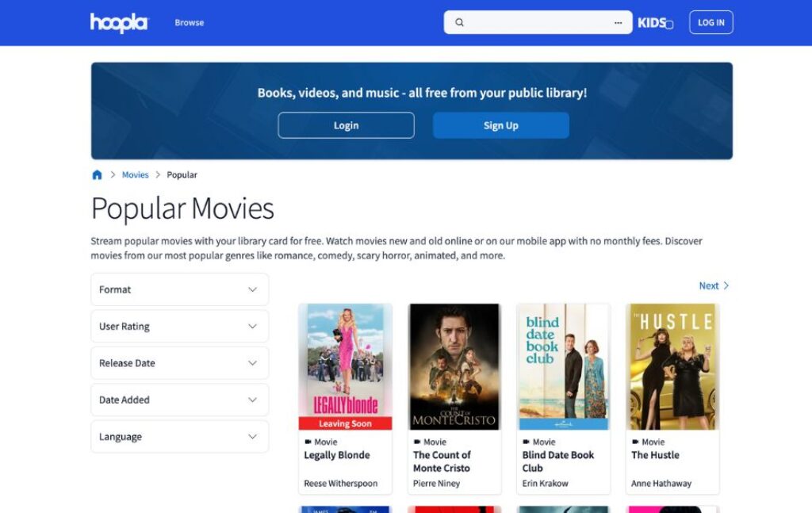
Task: Click the Login banner button
Action: pos(346,125)
